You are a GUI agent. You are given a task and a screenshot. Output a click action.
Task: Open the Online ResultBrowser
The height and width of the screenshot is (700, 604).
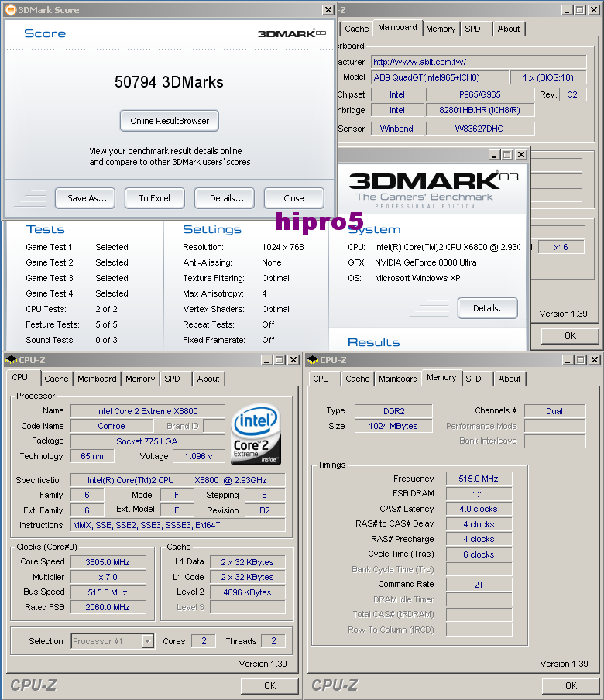(169, 121)
